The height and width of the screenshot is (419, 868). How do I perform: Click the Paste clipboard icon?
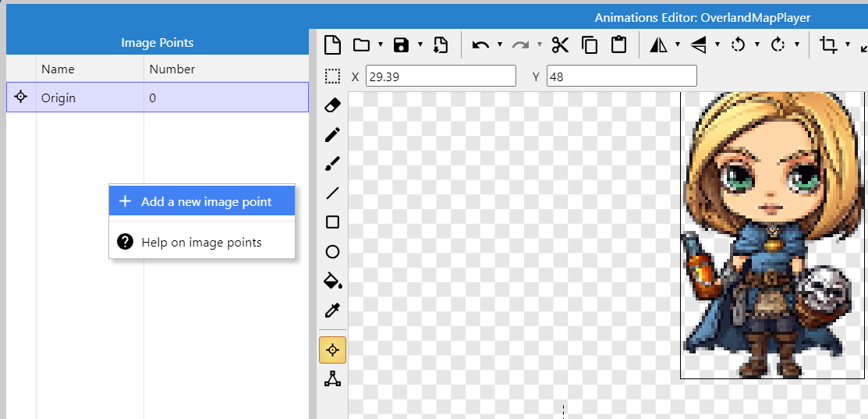pos(618,44)
